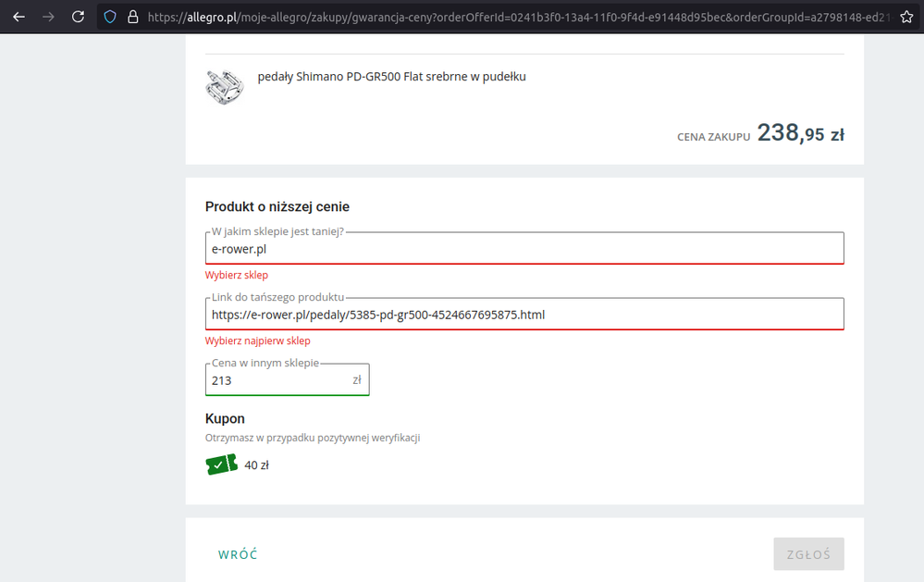
Task: Click the WRÓĆ link
Action: [x=238, y=554]
